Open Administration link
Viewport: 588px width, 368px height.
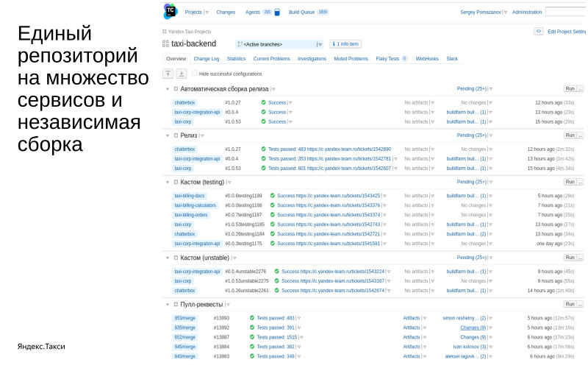click(527, 13)
